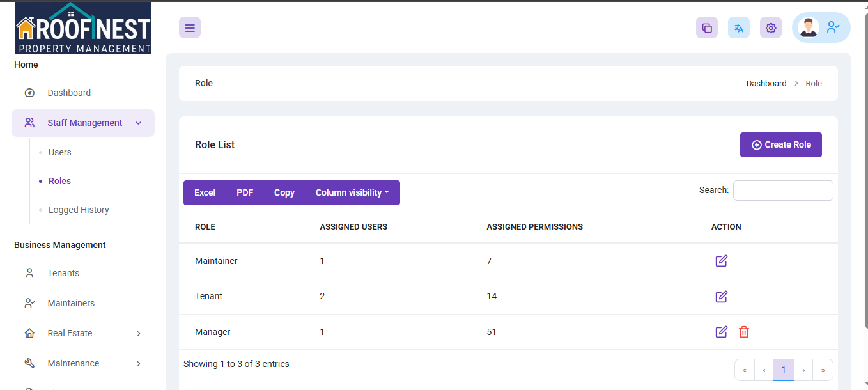Sort table by Assigned Users column

(x=353, y=227)
